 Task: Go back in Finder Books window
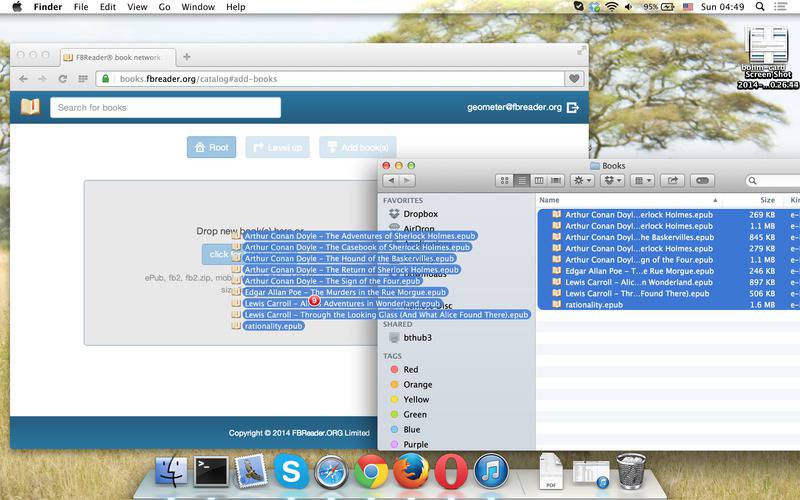(391, 181)
